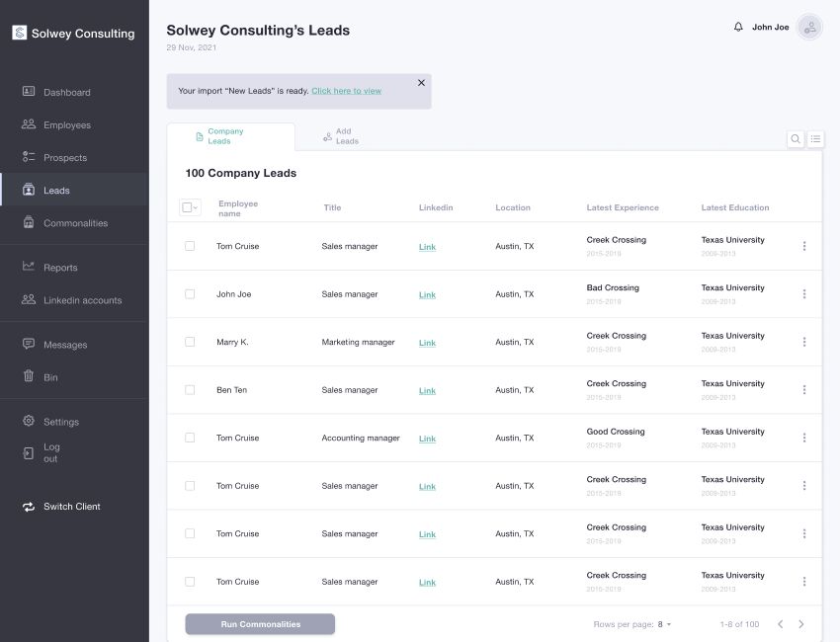
Task: Click the list view icon above the table
Action: pos(815,139)
